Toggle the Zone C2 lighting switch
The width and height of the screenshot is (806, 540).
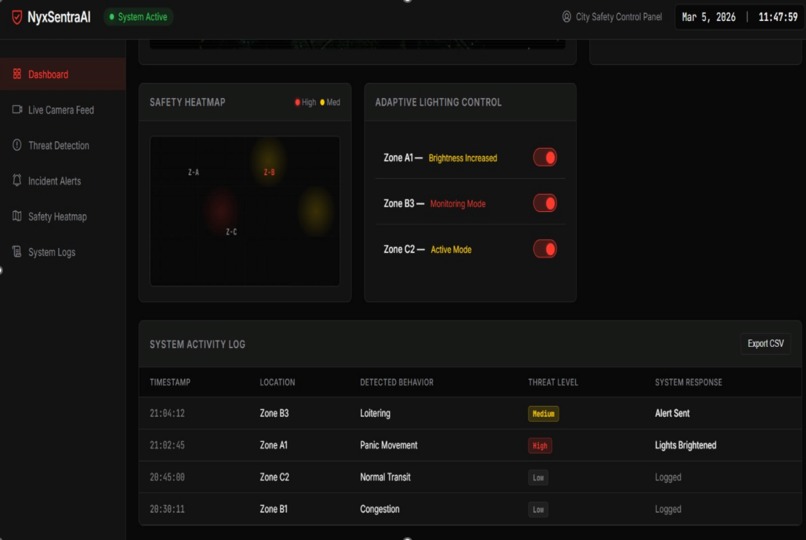(x=545, y=249)
